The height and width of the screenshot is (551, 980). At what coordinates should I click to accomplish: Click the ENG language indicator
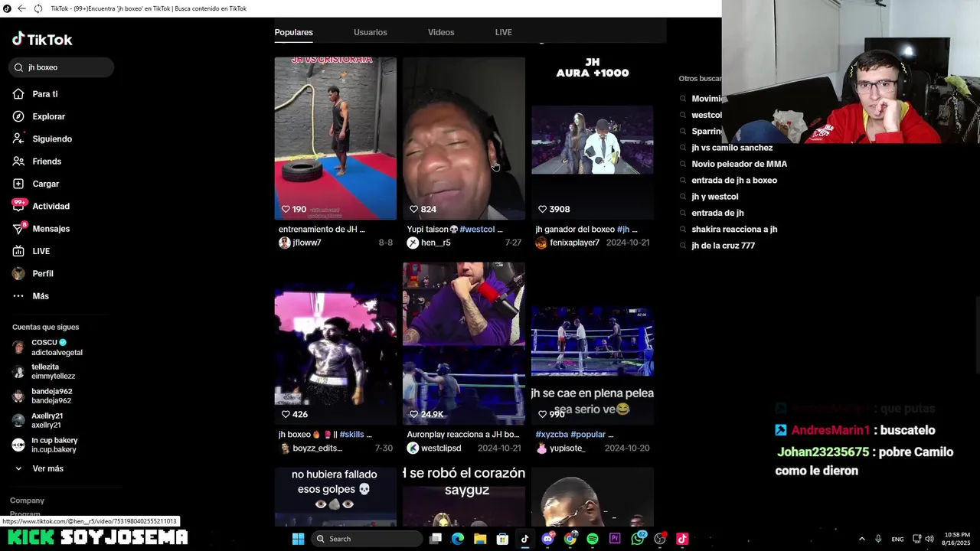pos(897,539)
